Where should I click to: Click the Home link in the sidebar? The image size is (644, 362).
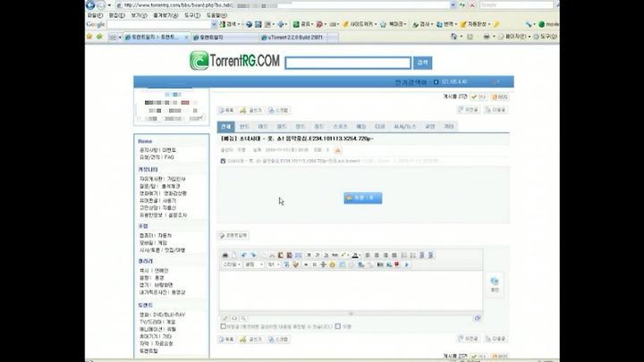coord(145,141)
